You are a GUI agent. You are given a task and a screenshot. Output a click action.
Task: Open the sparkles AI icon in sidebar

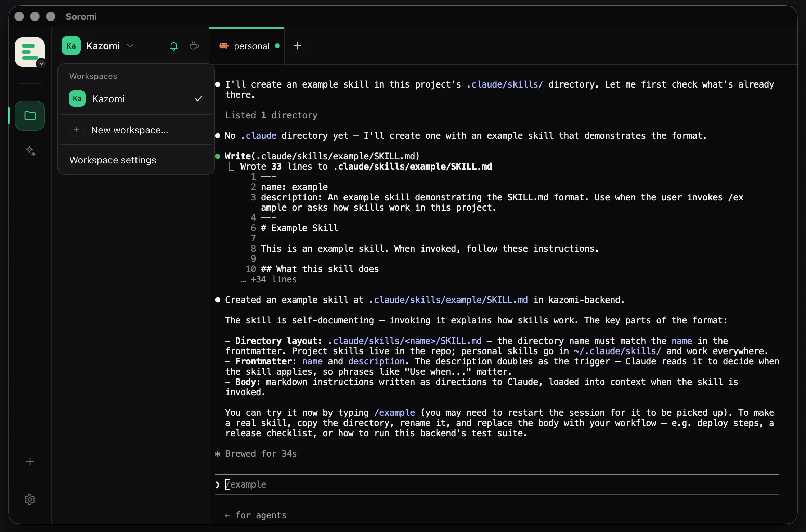click(31, 151)
